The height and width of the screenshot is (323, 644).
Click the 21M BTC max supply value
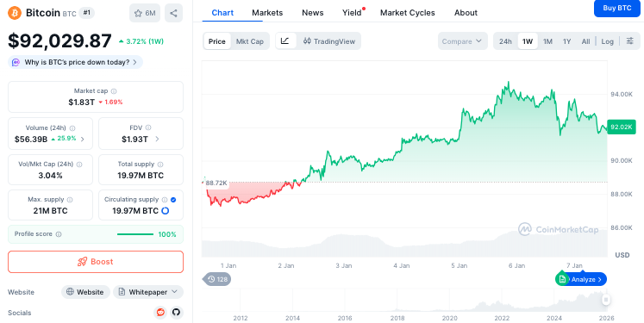click(x=51, y=211)
